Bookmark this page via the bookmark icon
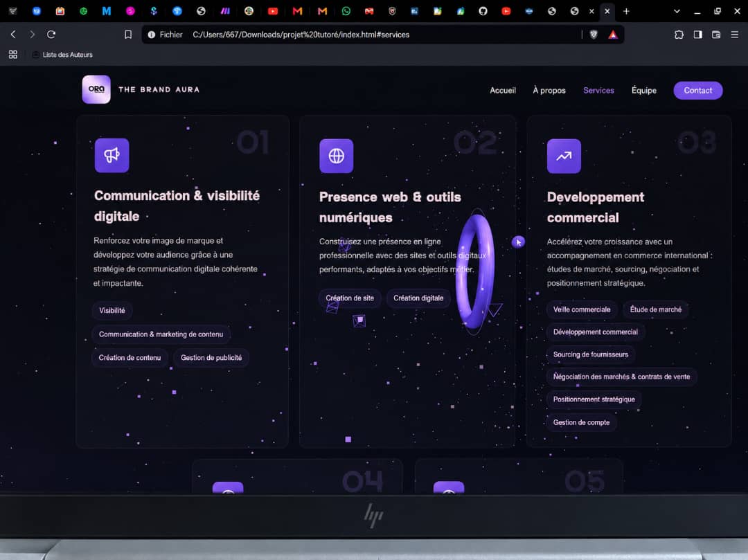The width and height of the screenshot is (748, 560). (x=128, y=35)
